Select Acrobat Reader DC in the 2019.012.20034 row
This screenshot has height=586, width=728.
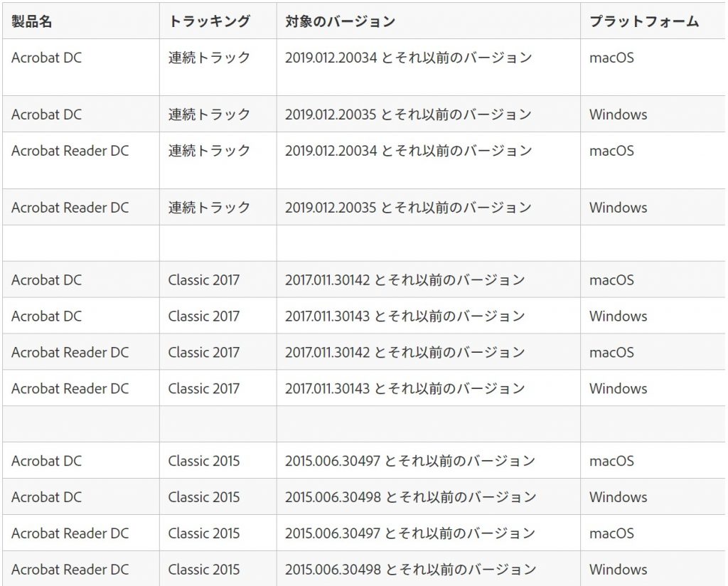[x=70, y=151]
